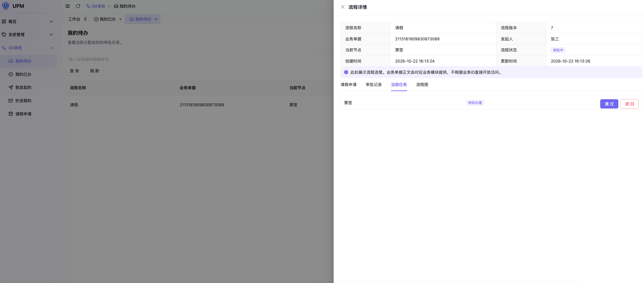Switch to the 流程图 detail tab
644x283 pixels.
[422, 85]
